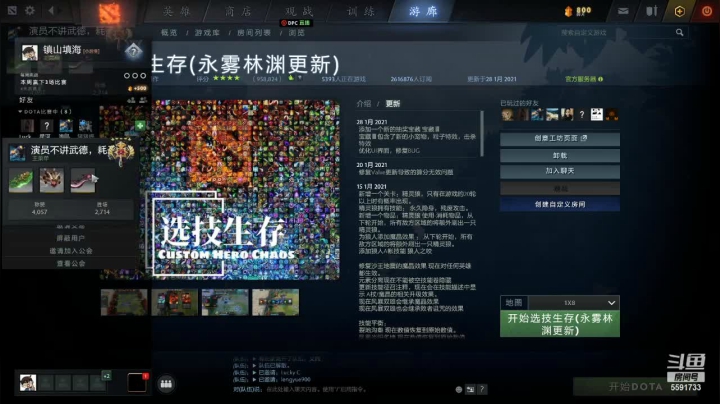Click the 卸载 uninstall button
The image size is (720, 404).
pyautogui.click(x=560, y=156)
